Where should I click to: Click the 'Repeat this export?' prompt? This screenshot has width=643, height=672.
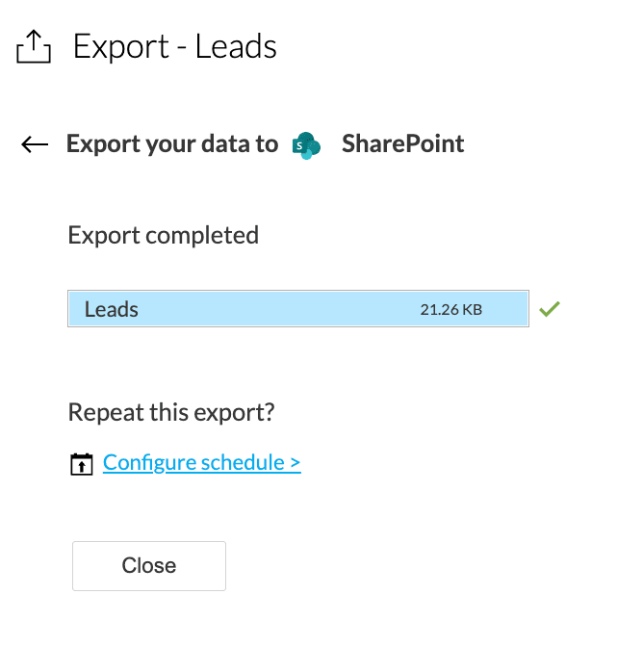[x=171, y=412]
